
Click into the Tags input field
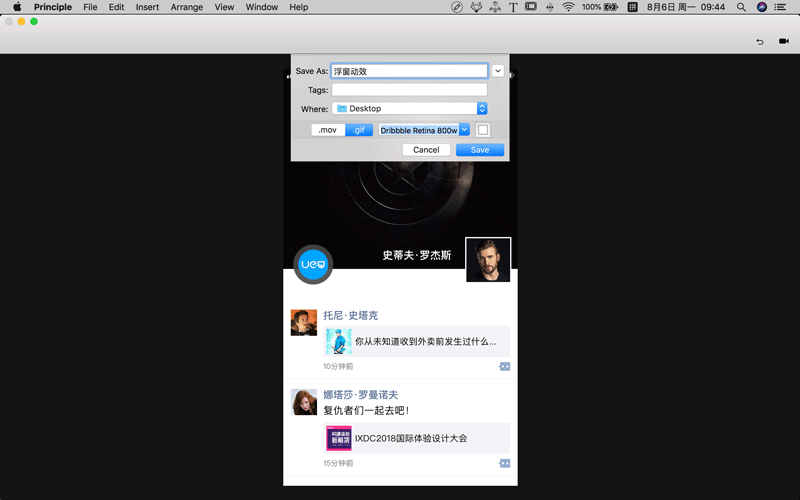point(409,90)
